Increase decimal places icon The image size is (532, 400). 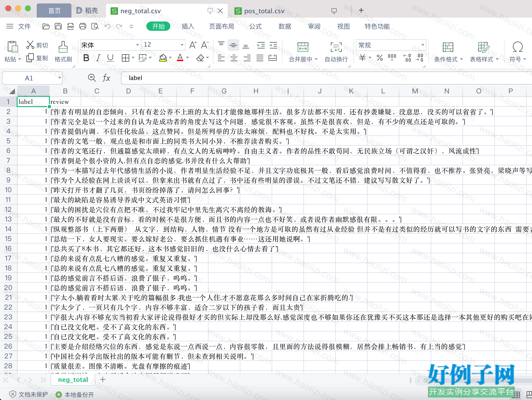coord(407,58)
